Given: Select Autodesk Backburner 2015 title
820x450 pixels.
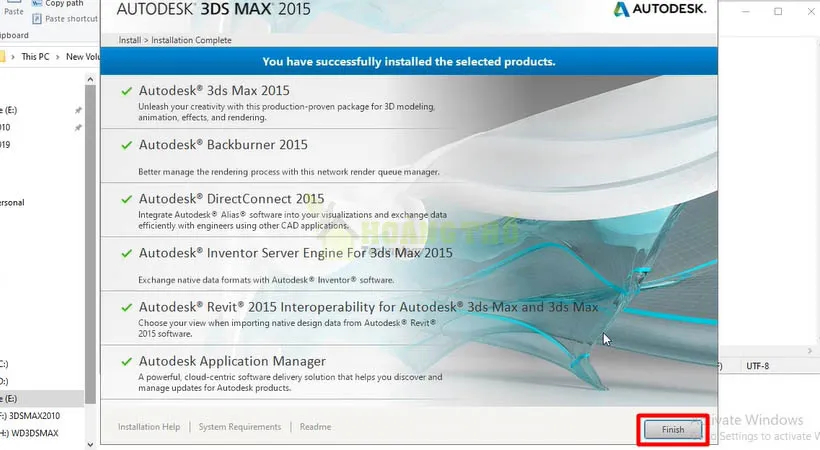Looking at the screenshot, I should click(223, 145).
